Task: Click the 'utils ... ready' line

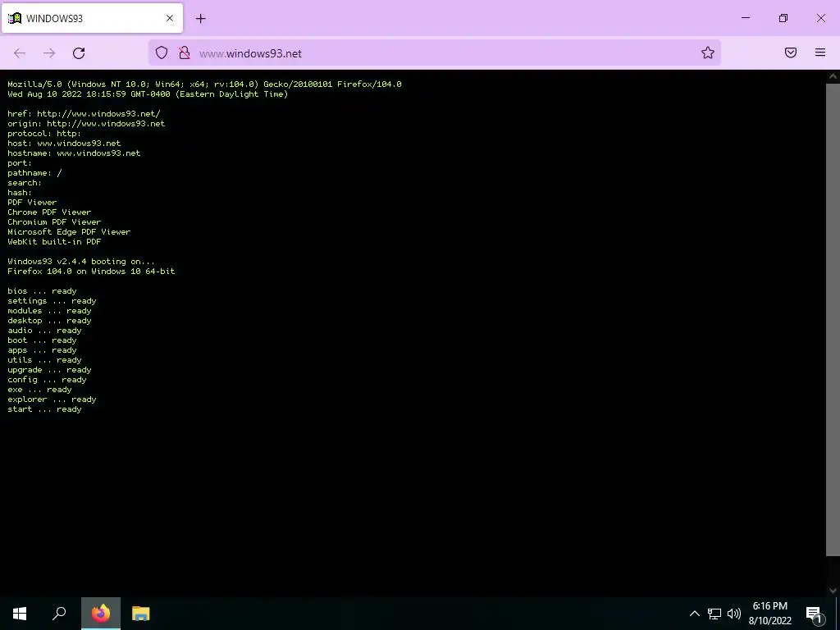Action: coord(44,360)
